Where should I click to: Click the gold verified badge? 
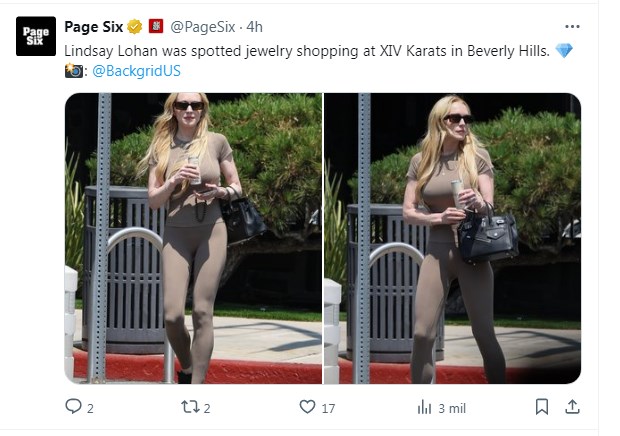[134, 27]
